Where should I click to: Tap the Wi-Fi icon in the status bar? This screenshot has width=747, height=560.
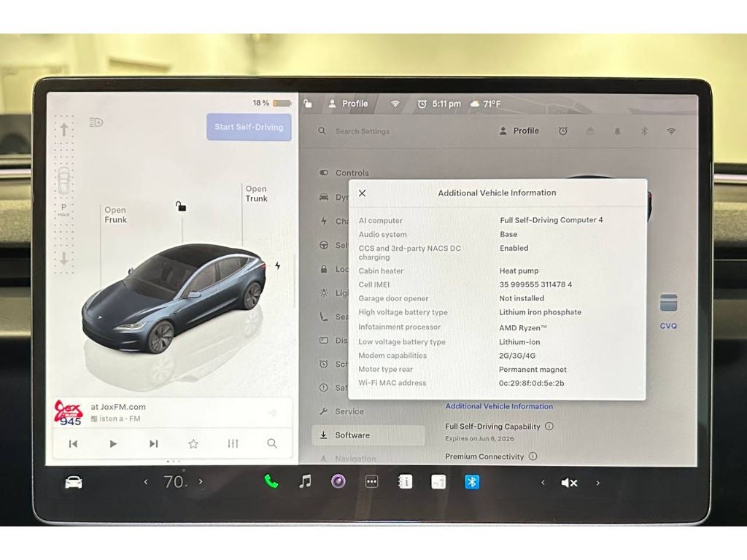(x=395, y=104)
